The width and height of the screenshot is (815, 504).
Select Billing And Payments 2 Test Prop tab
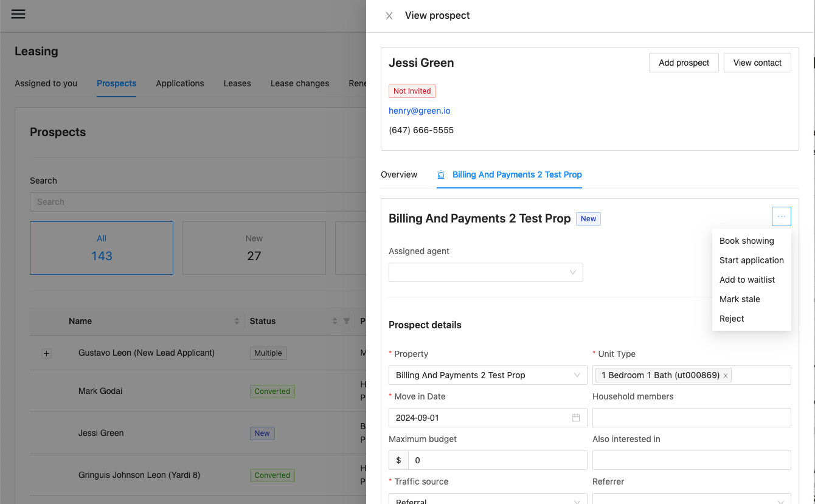(x=509, y=174)
